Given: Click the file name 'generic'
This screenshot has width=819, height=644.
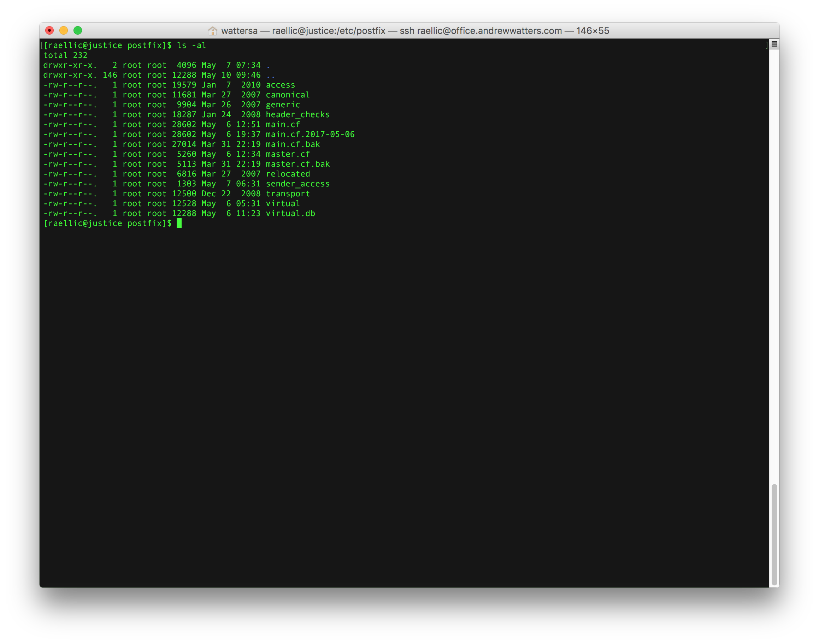Looking at the screenshot, I should [283, 105].
